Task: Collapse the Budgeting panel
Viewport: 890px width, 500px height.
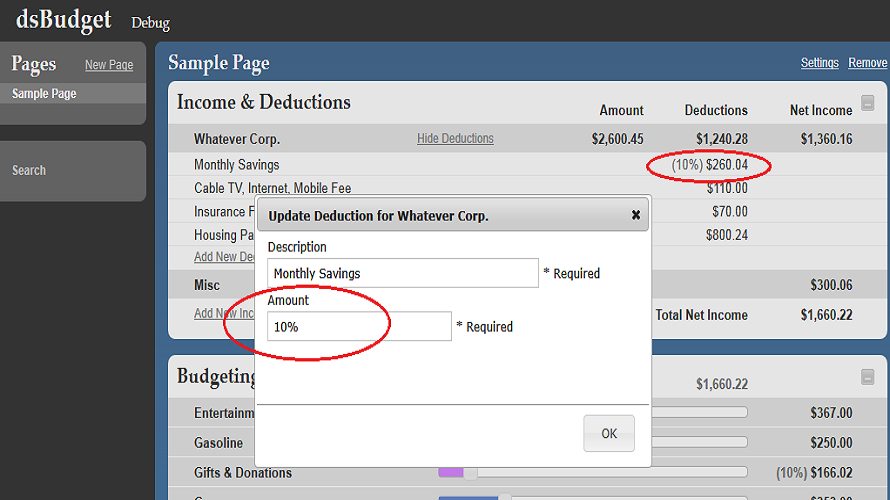Action: (x=867, y=377)
